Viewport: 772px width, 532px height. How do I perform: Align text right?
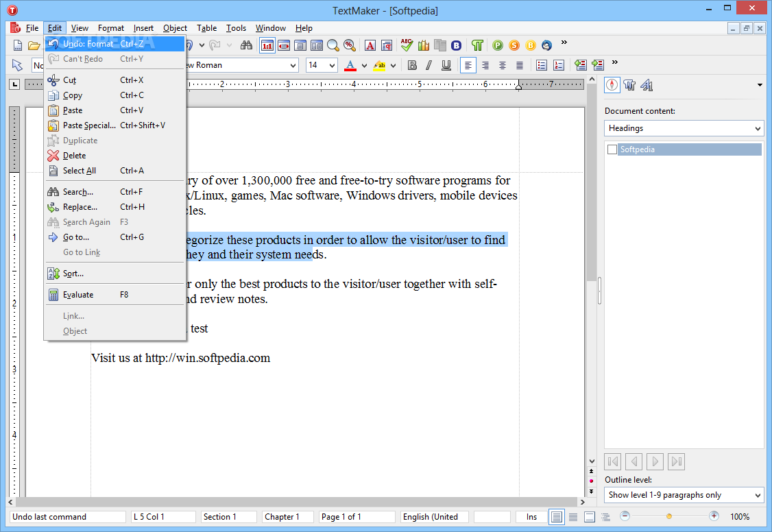click(x=485, y=65)
